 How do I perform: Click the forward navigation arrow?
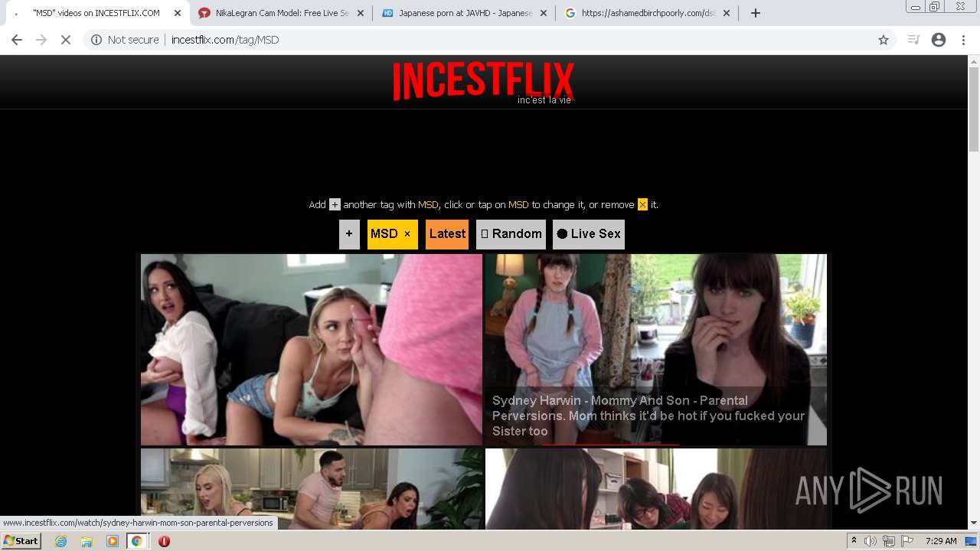pos(41,40)
